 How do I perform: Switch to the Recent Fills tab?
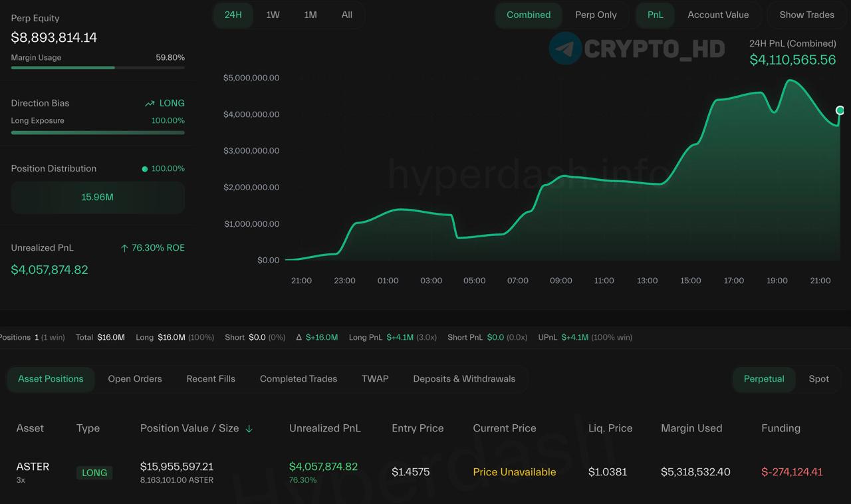click(x=211, y=379)
